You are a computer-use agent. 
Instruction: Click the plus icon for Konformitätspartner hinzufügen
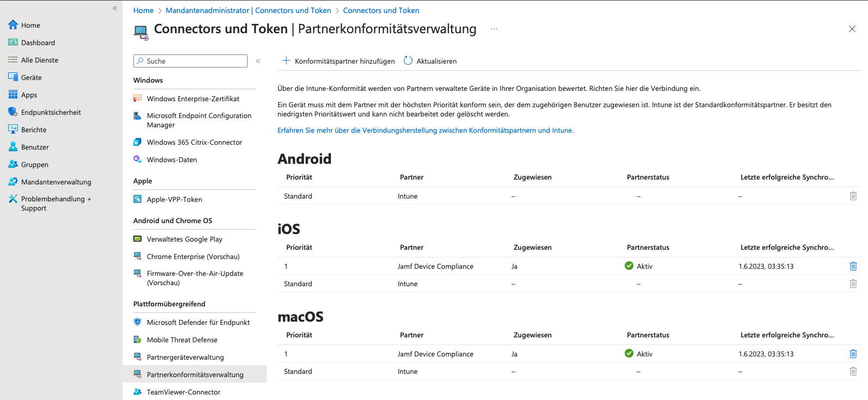(x=286, y=61)
